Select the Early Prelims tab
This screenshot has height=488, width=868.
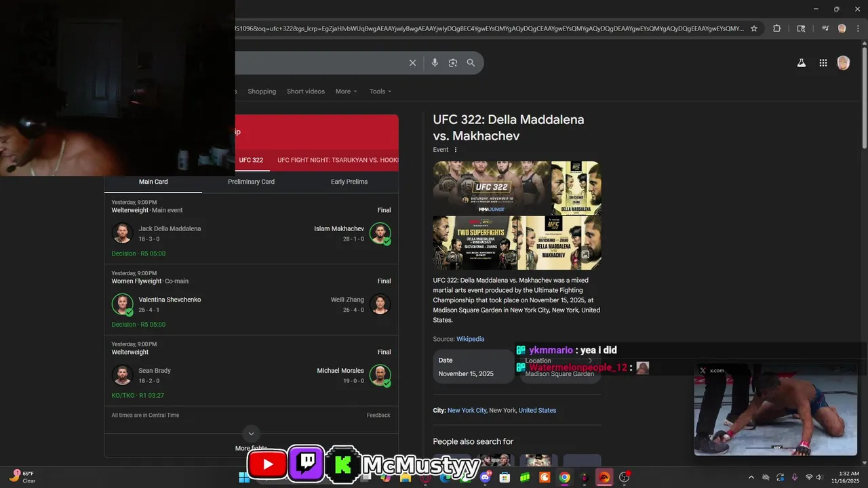(349, 182)
